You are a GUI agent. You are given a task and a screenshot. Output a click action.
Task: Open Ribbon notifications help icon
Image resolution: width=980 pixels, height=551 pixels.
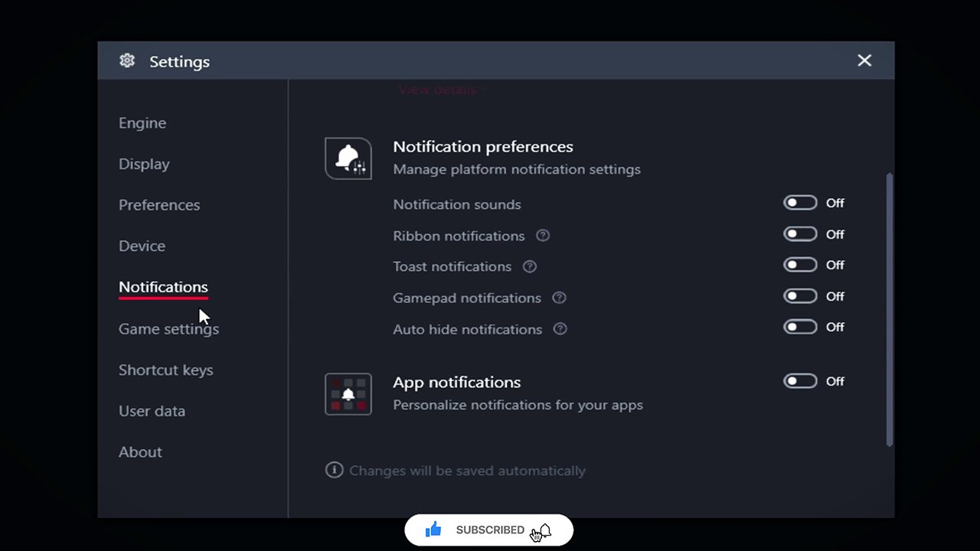pyautogui.click(x=543, y=235)
